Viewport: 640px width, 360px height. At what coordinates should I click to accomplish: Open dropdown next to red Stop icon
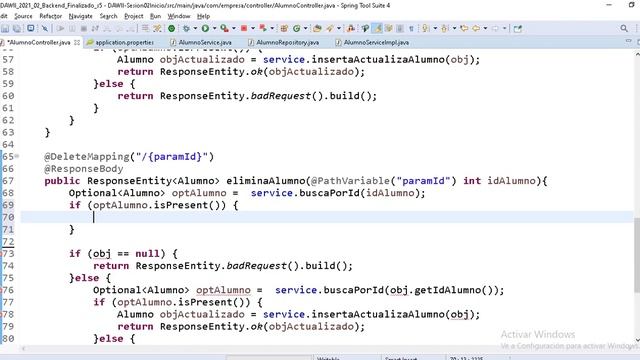coord(253,29)
